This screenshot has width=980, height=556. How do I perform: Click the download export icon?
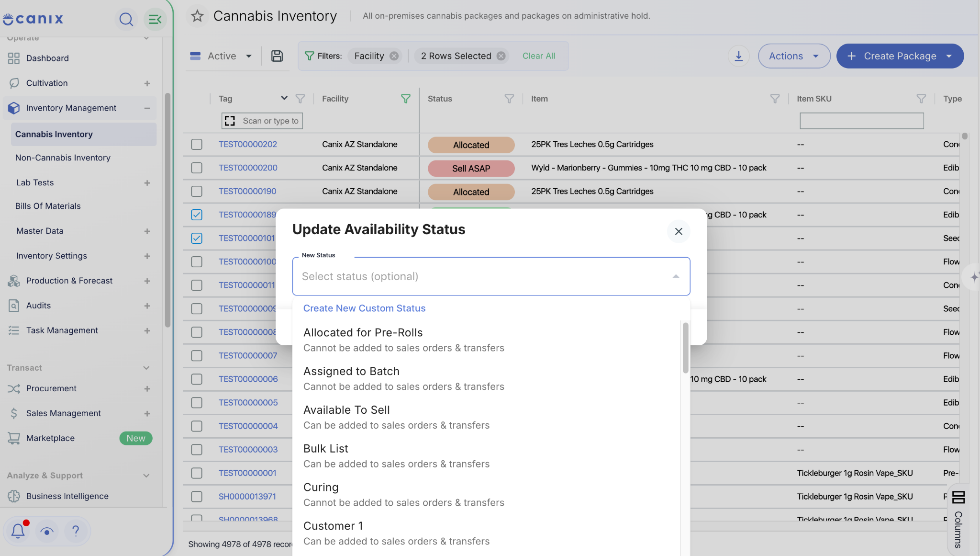coord(739,56)
